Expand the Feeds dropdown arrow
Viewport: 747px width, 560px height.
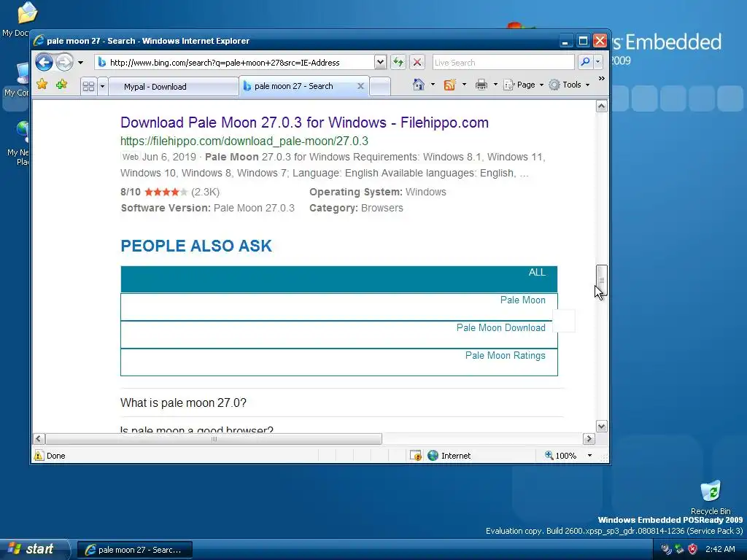click(x=464, y=85)
